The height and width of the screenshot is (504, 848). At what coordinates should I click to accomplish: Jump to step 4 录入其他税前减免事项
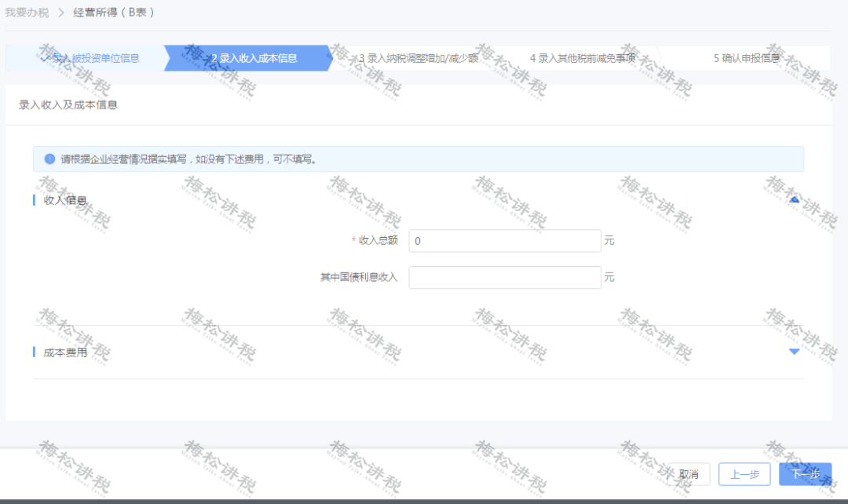[582, 58]
